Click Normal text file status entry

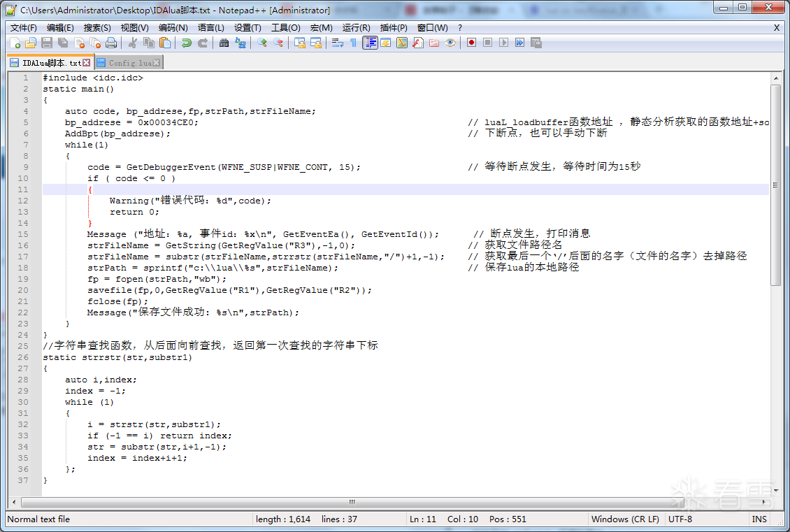(x=38, y=519)
